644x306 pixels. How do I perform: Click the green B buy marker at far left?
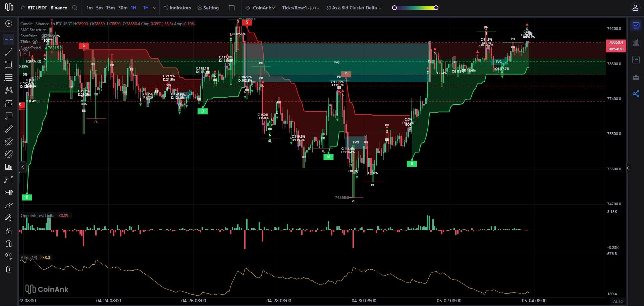click(x=27, y=197)
